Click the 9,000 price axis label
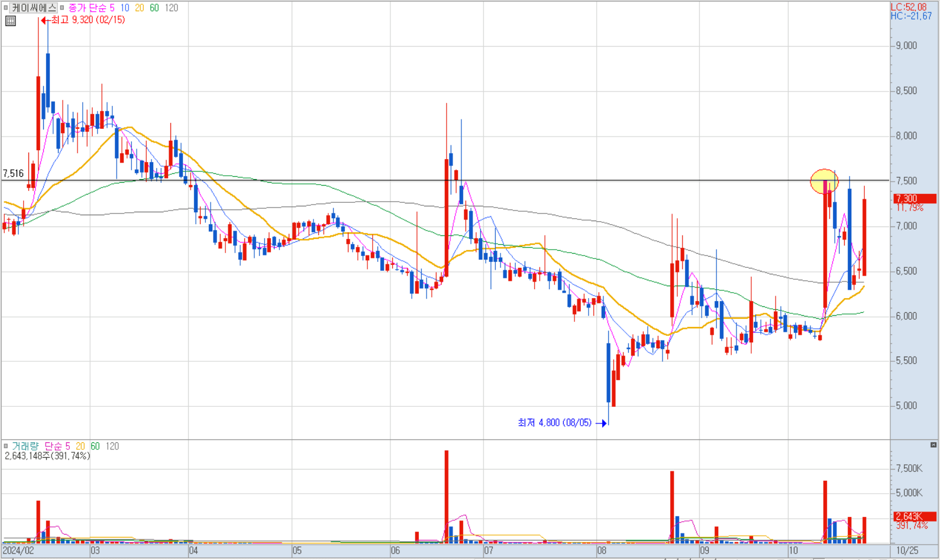 (906, 46)
